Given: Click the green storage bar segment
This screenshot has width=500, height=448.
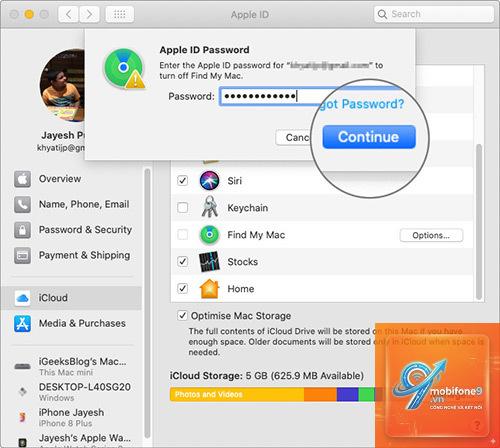Looking at the screenshot, I should coord(366,394).
